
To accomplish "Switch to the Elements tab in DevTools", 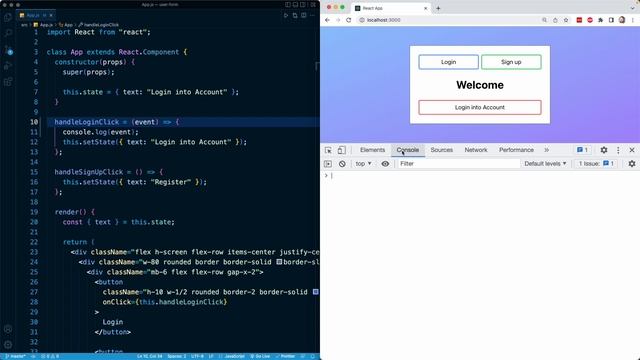I will (x=372, y=150).
